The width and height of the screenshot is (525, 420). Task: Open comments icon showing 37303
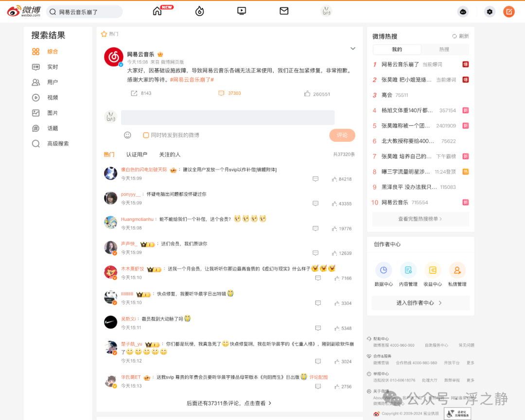[229, 93]
